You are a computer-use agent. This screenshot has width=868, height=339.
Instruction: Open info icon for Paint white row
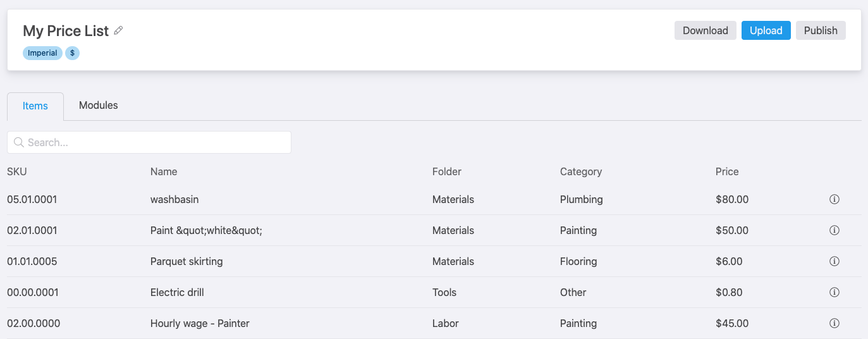[834, 230]
